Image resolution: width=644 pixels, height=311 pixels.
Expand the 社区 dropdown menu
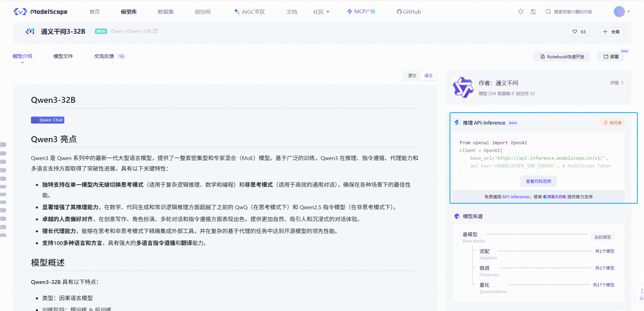[321, 12]
